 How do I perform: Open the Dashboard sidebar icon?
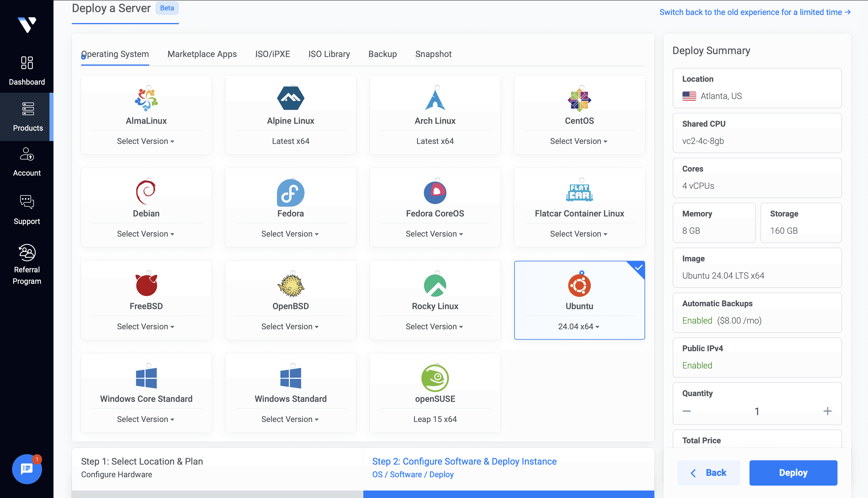(x=27, y=63)
